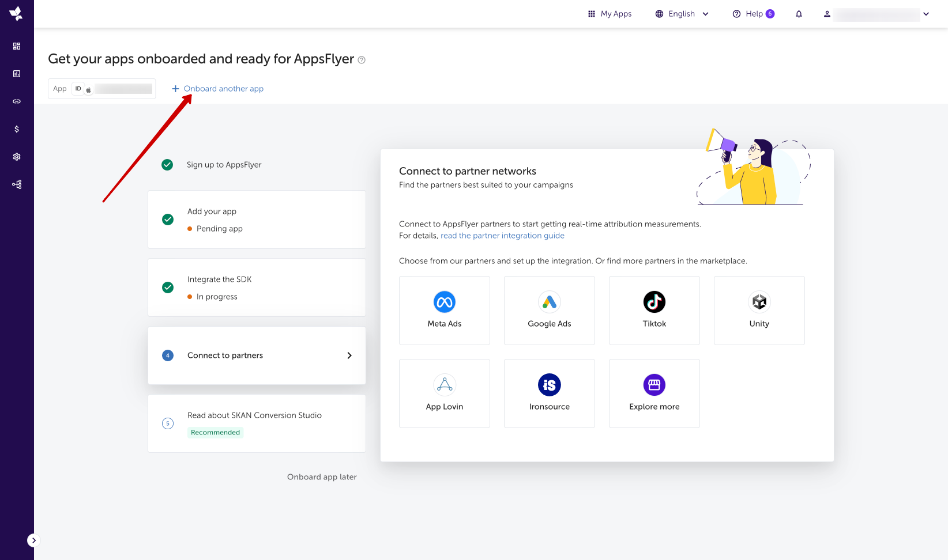
Task: Open Read about SKAN Conversion Studio step
Action: click(x=257, y=423)
